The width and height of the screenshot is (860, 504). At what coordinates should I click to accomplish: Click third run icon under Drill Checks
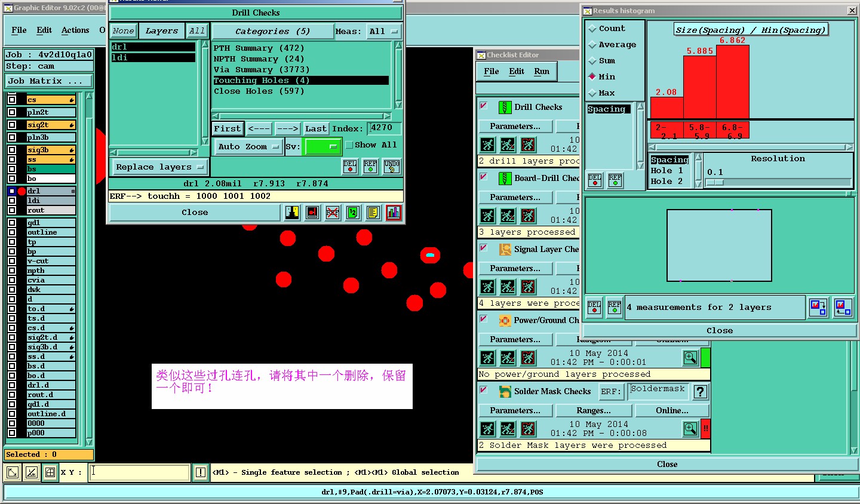pyautogui.click(x=529, y=145)
